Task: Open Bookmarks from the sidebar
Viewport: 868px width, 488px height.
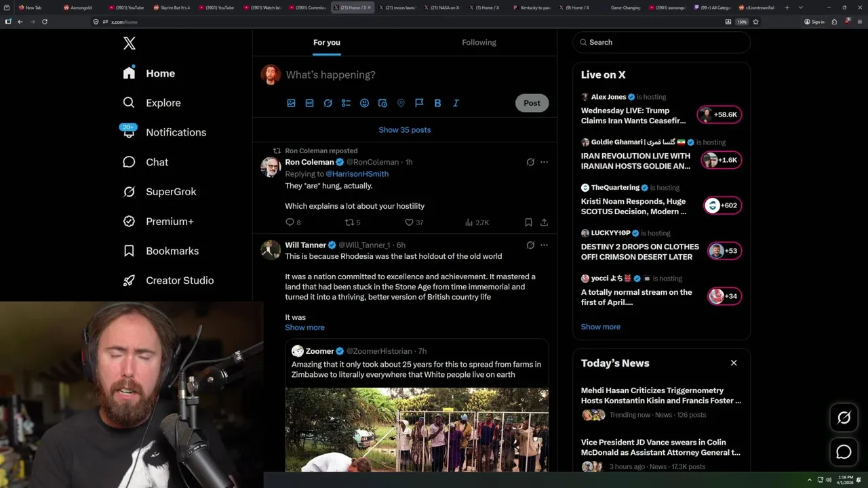Action: tap(161, 251)
